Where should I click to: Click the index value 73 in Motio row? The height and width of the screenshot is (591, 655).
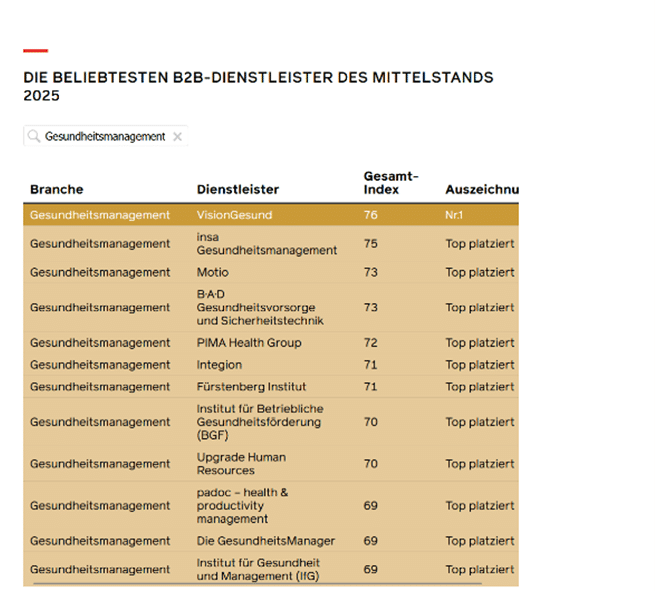(x=371, y=272)
